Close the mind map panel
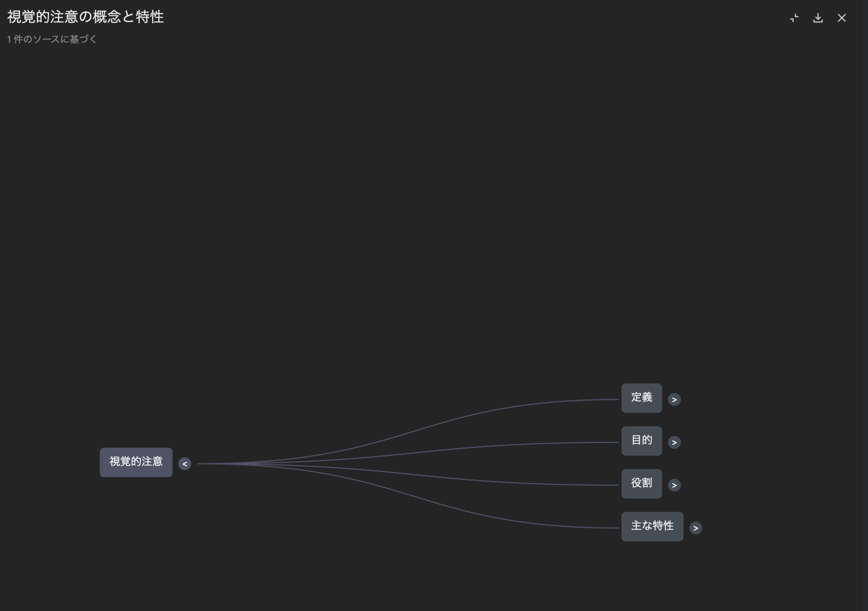This screenshot has width=868, height=611. 841,18
